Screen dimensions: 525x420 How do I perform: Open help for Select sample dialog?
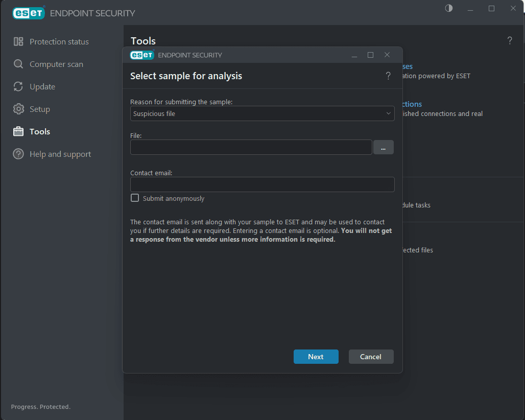tap(388, 76)
